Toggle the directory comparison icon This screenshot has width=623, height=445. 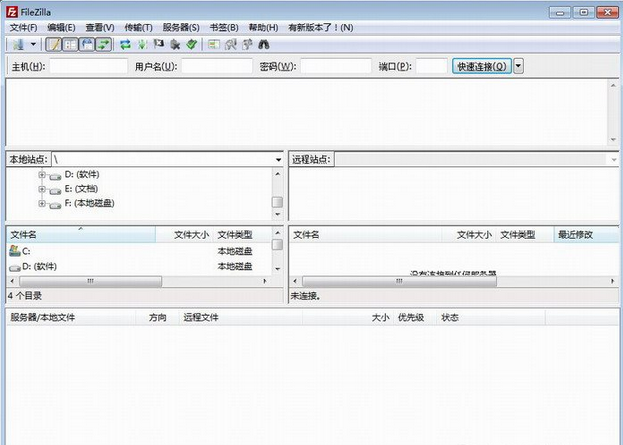(230, 44)
